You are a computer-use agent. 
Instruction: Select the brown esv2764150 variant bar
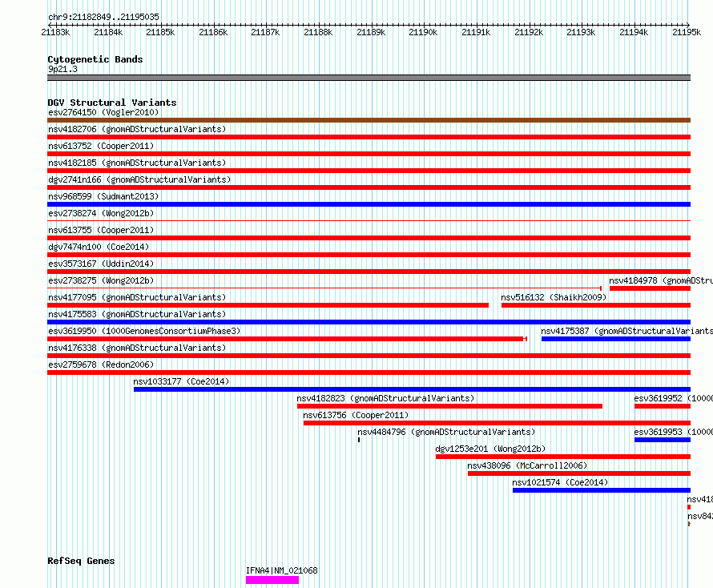[x=369, y=120]
